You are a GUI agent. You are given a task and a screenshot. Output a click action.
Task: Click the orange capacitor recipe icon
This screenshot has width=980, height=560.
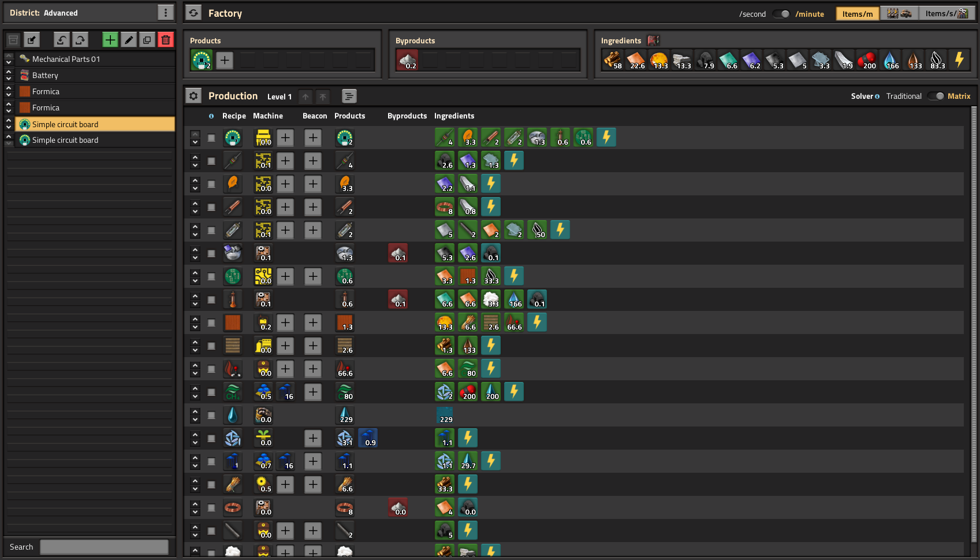(233, 184)
